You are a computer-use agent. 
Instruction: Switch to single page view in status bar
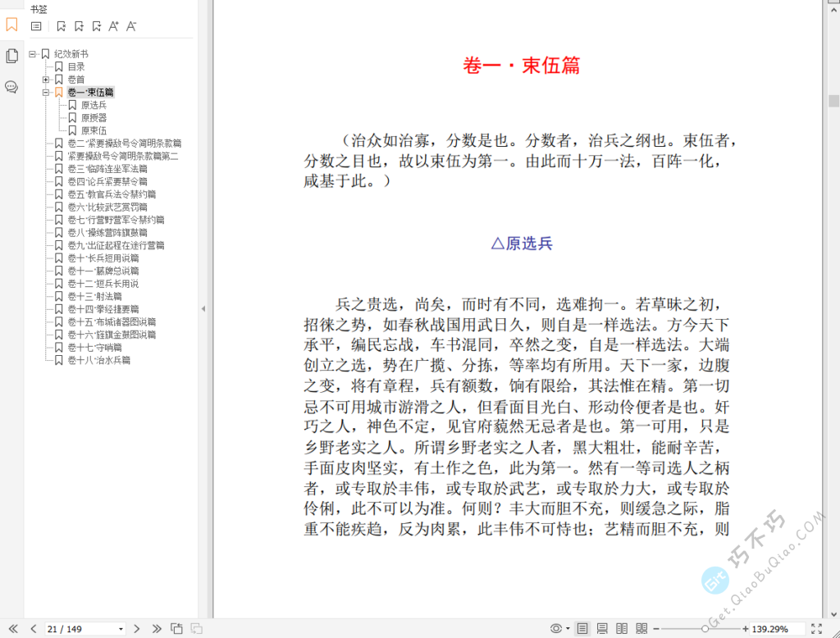(x=582, y=627)
